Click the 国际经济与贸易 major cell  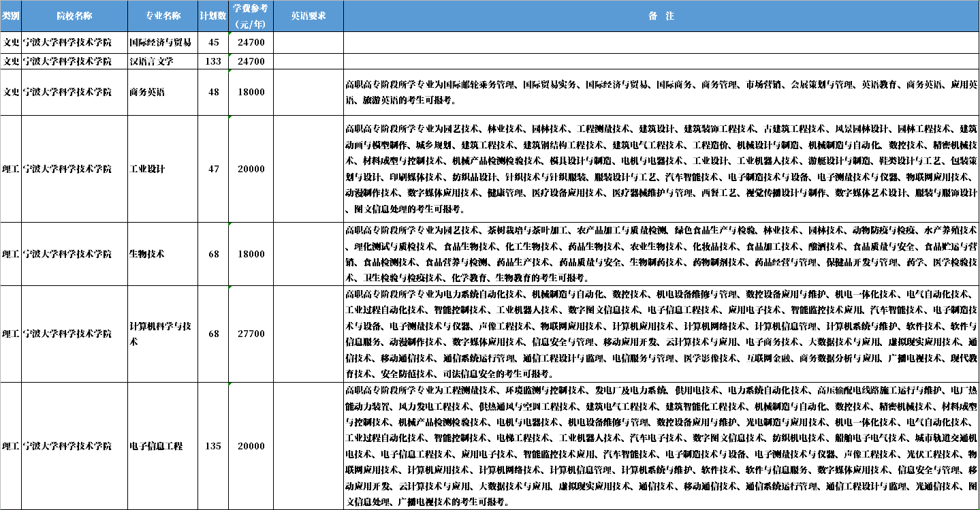point(163,42)
